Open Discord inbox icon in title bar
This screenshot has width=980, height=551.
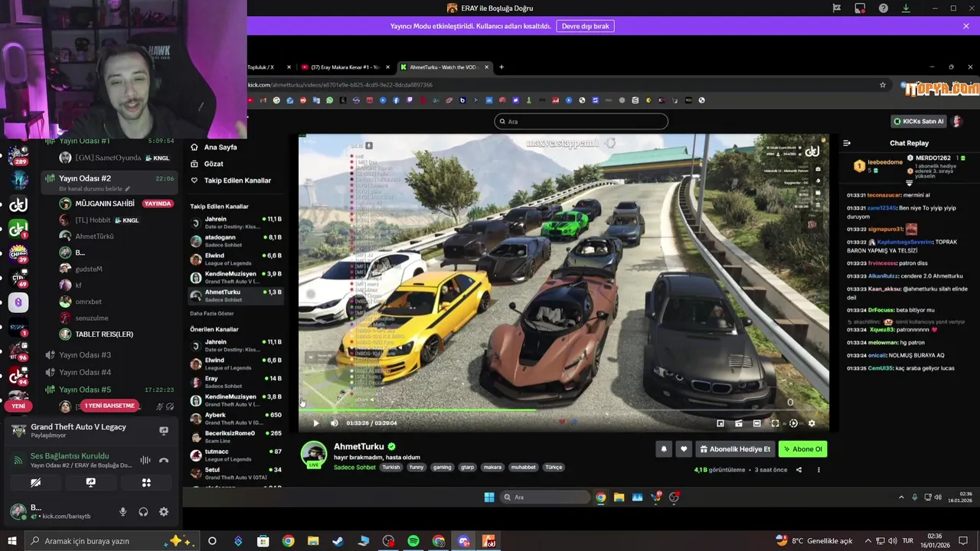tap(860, 8)
